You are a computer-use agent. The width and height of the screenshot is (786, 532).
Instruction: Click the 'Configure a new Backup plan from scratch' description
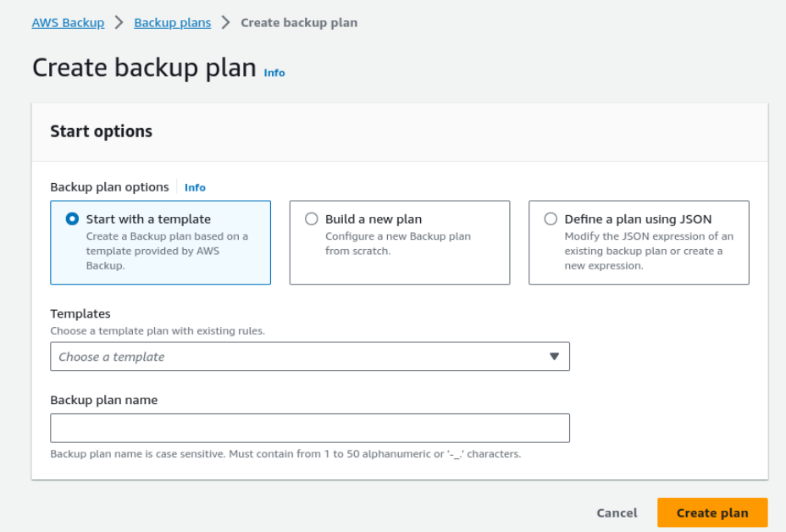coord(398,243)
